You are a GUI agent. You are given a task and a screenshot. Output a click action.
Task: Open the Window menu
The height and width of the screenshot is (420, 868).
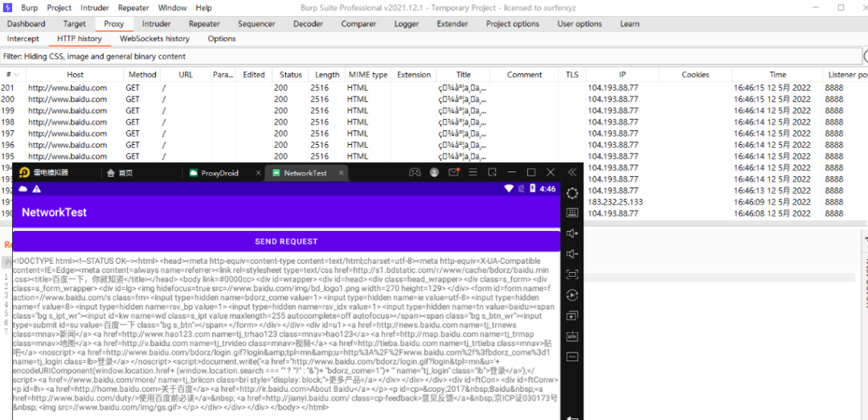tap(172, 8)
